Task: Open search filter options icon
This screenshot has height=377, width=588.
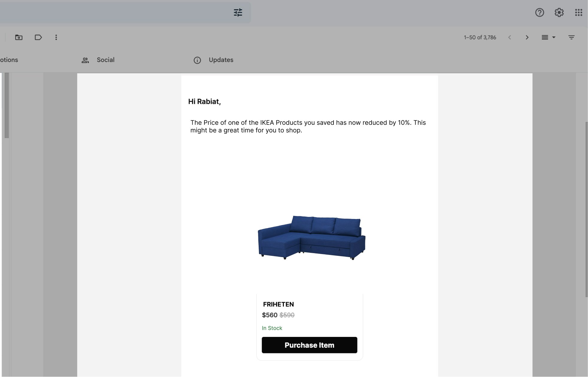Action: point(238,13)
